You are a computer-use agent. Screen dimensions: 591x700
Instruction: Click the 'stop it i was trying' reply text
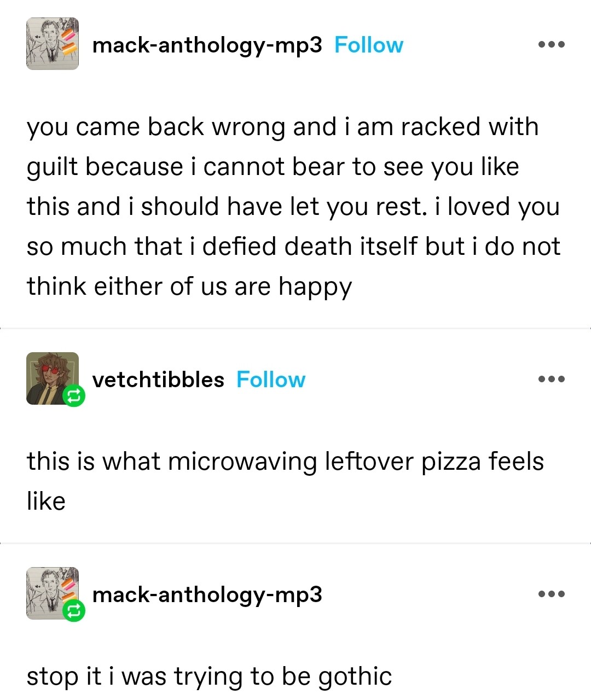209,677
